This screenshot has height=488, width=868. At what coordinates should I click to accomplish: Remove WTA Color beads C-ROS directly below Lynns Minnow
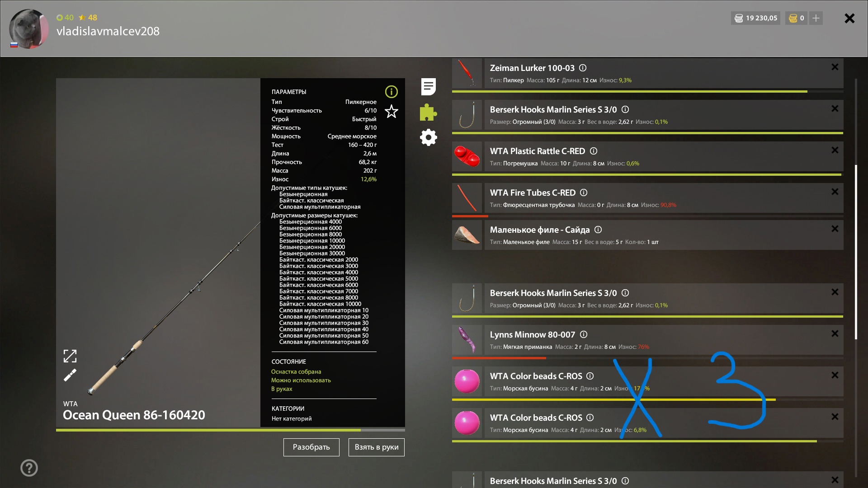tap(835, 375)
